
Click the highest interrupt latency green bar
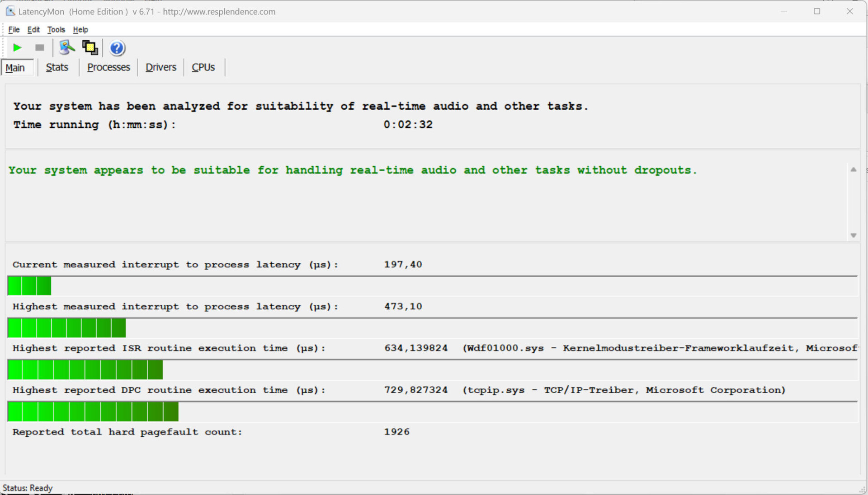click(x=67, y=328)
